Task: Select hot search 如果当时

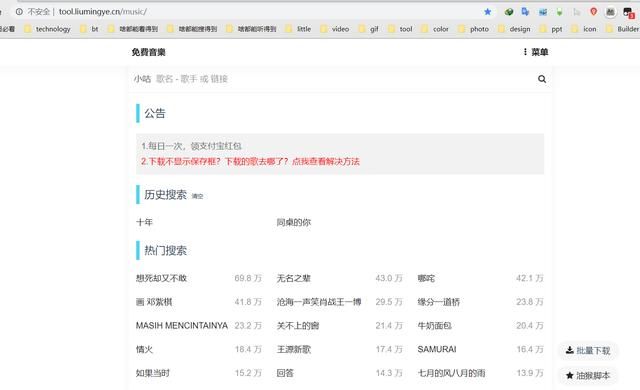Action: (153, 373)
